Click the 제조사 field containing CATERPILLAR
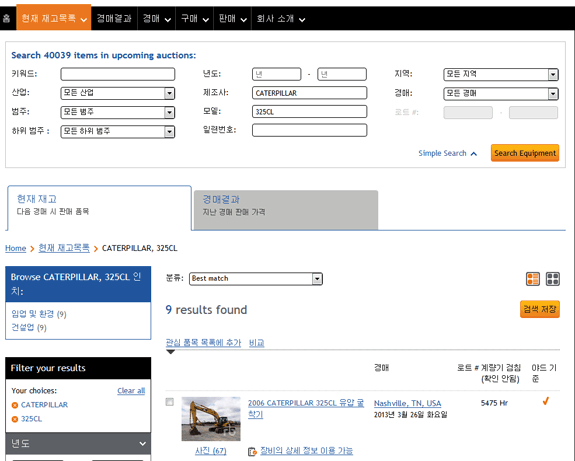This screenshot has height=461, width=575. click(310, 93)
